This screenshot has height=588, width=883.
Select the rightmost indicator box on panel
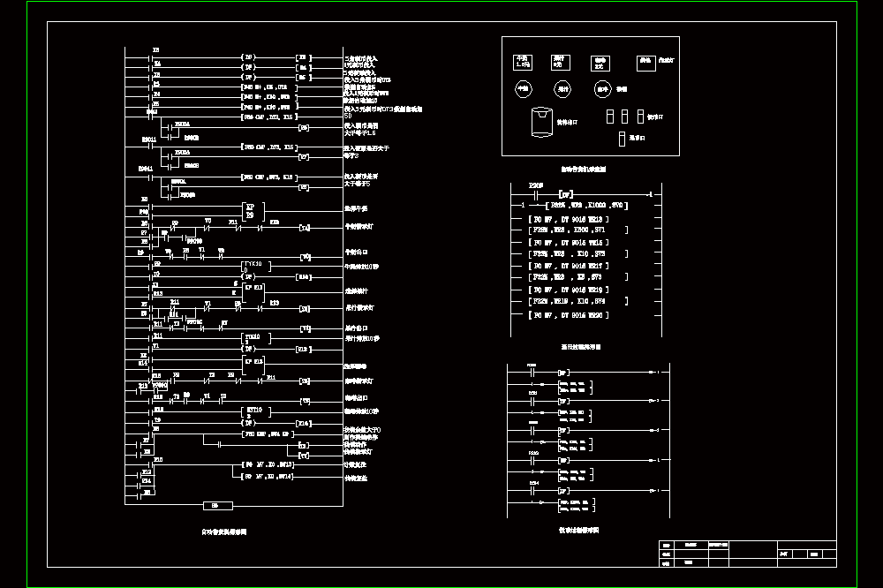pyautogui.click(x=646, y=63)
